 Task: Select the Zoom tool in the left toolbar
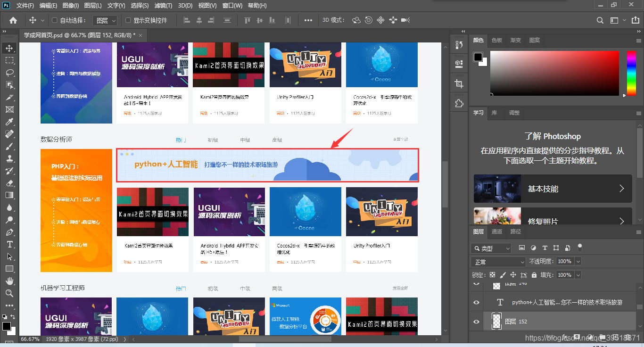pyautogui.click(x=9, y=293)
